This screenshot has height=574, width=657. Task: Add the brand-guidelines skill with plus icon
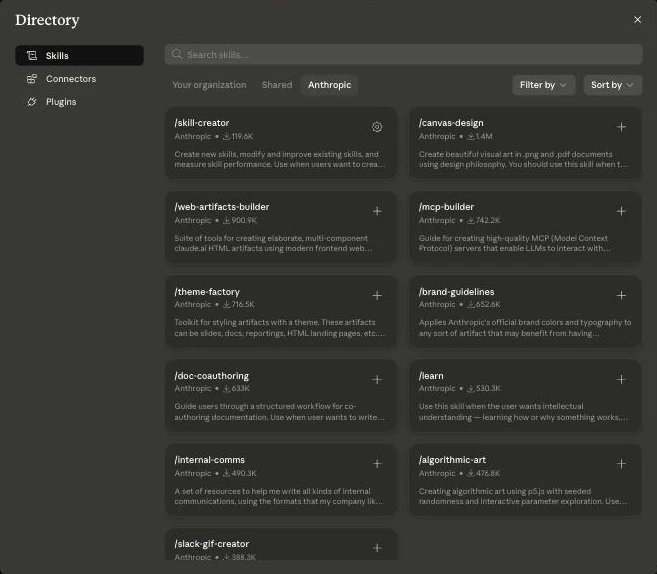(621, 295)
